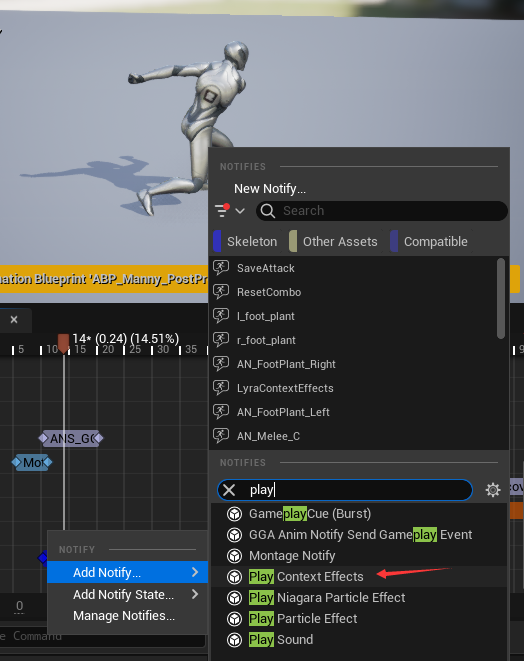Select the AN_Melee_C notify
This screenshot has width=524, height=661.
point(354,436)
